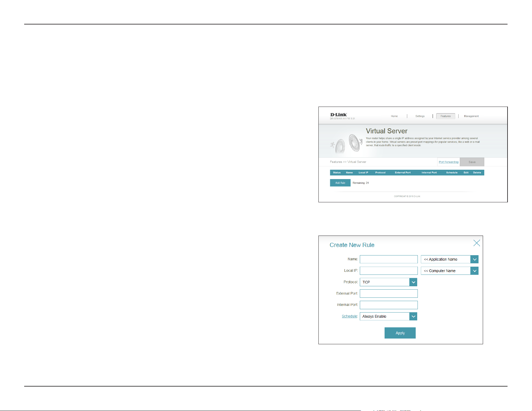The image size is (532, 411).
Task: Open the Always Enable schedule dropdown
Action: click(389, 316)
